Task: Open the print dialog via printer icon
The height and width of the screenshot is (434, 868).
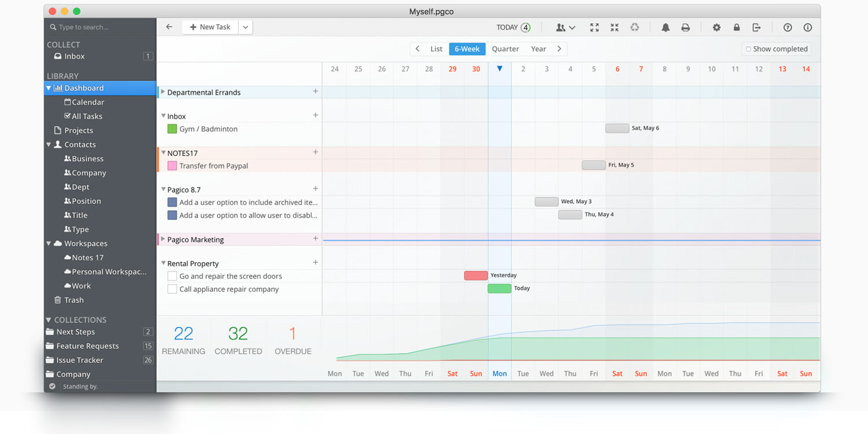Action: [x=685, y=27]
